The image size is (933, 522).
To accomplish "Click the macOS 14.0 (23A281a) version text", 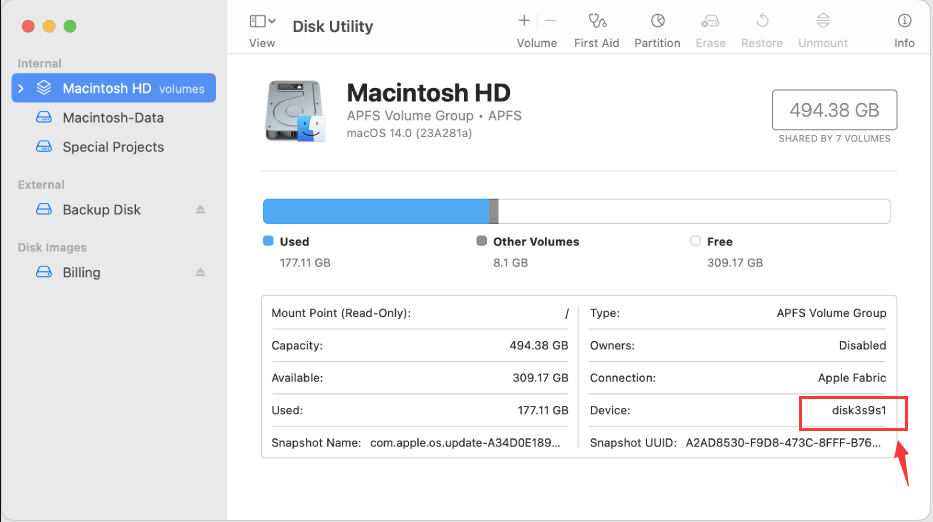I will click(409, 133).
